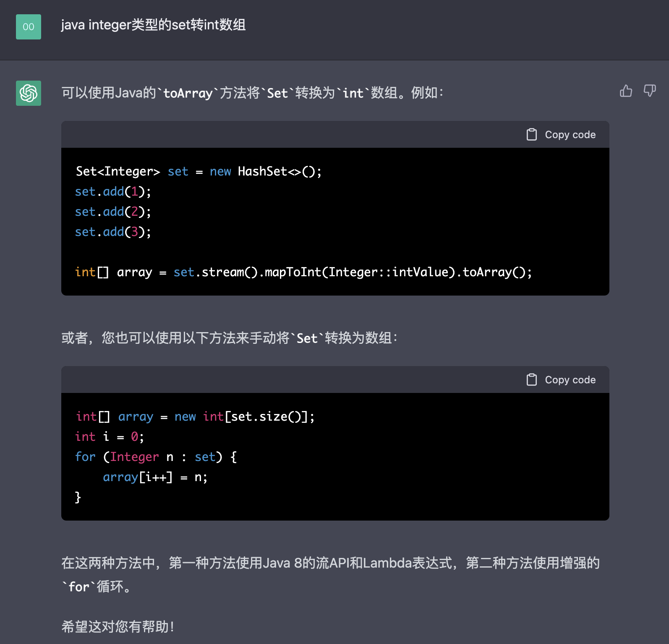The width and height of the screenshot is (669, 644).
Task: Copy code of the HashSet stream example
Action: pyautogui.click(x=561, y=134)
